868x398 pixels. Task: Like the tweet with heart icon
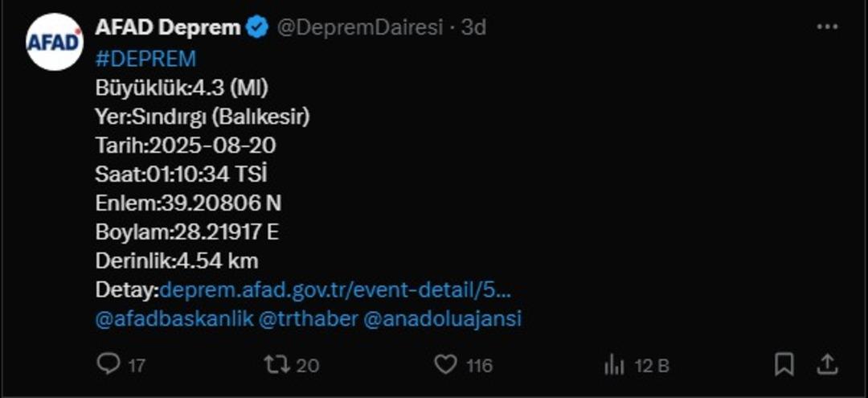click(x=445, y=365)
